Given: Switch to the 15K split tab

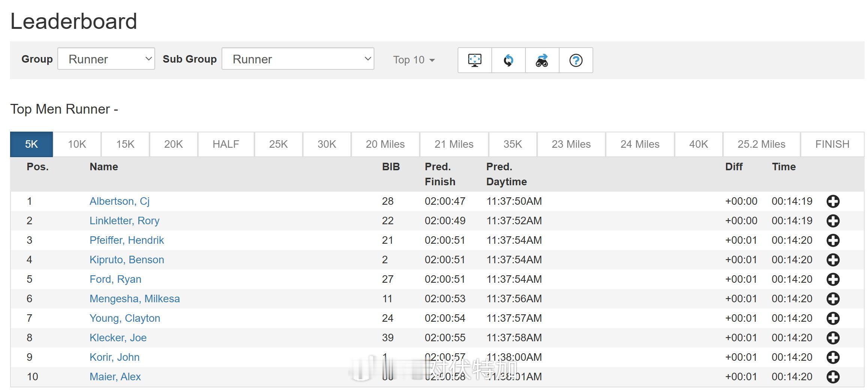Looking at the screenshot, I should tap(125, 144).
